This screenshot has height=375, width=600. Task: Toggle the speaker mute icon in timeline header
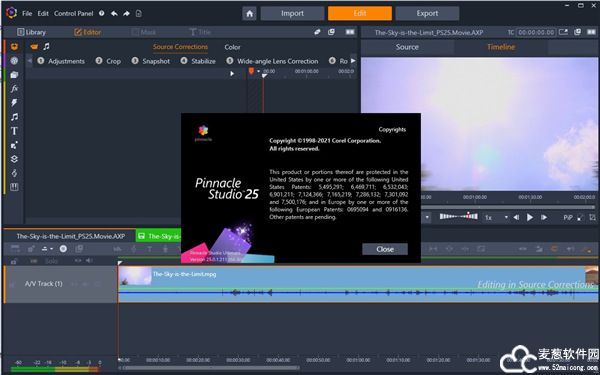(89, 261)
